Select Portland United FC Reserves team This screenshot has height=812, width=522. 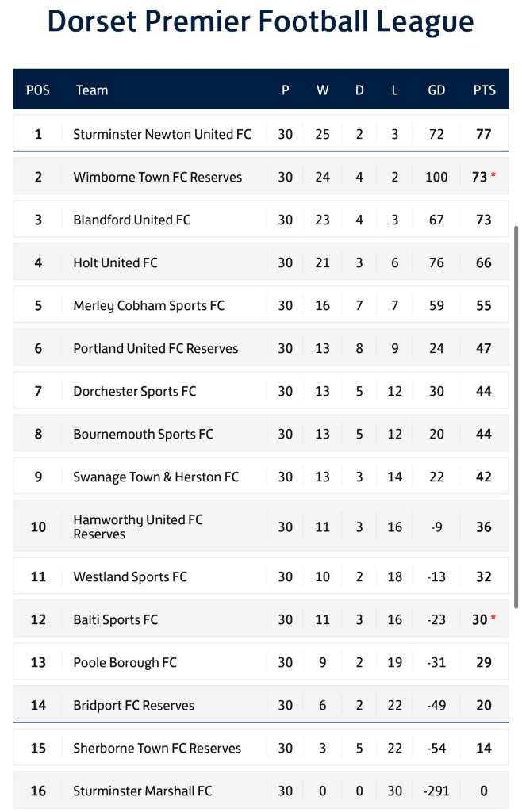[x=155, y=348]
